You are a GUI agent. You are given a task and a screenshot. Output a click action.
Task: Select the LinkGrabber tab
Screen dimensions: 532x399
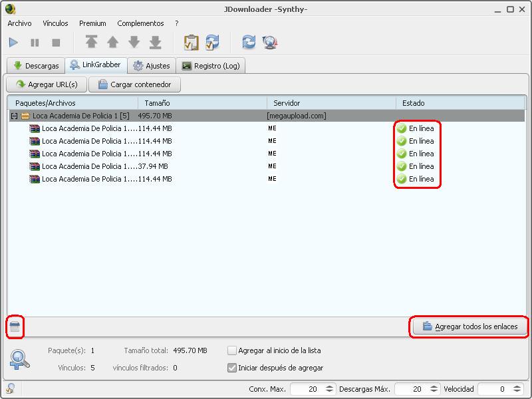click(96, 65)
